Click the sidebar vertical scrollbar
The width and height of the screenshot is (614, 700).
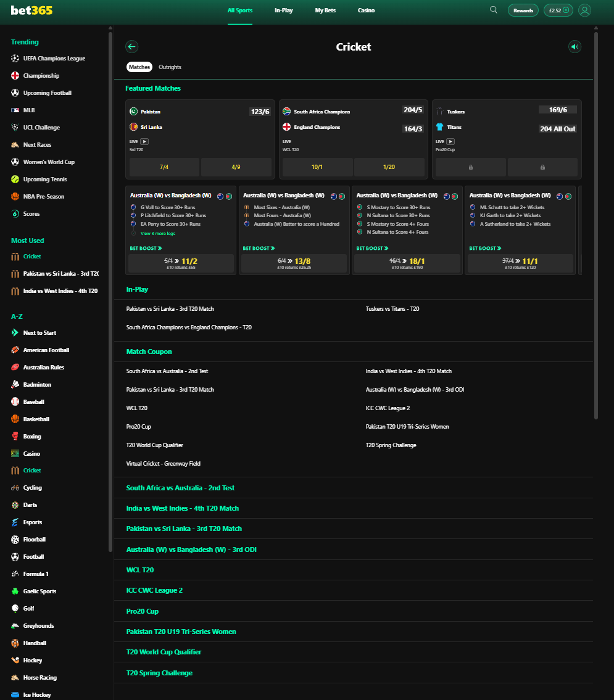click(x=110, y=290)
